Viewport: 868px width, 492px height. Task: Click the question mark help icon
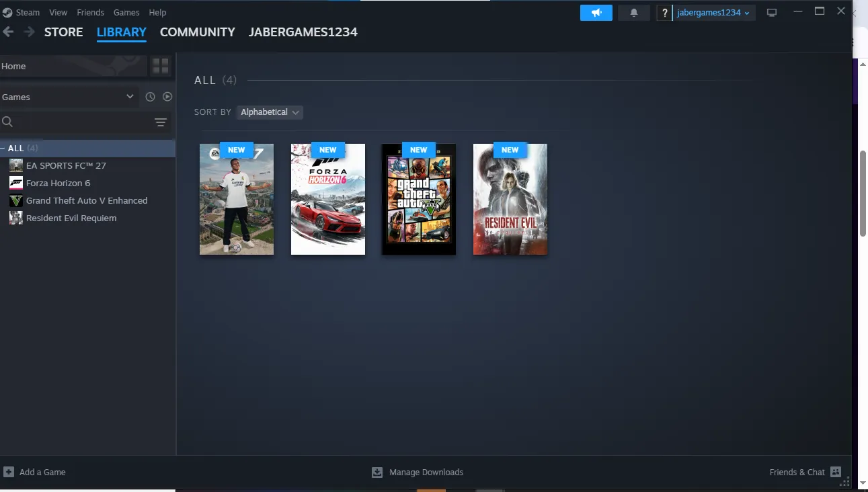pos(665,13)
